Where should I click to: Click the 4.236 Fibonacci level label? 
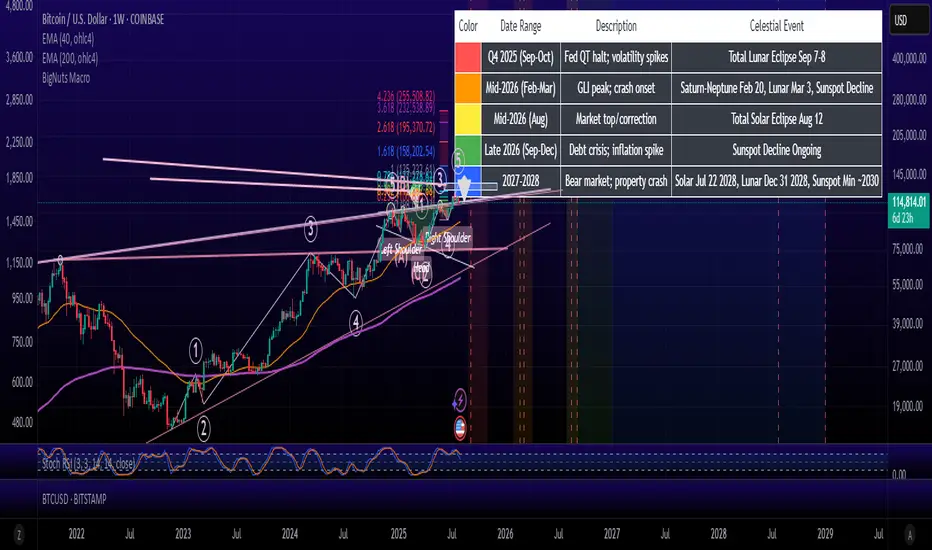[x=406, y=96]
